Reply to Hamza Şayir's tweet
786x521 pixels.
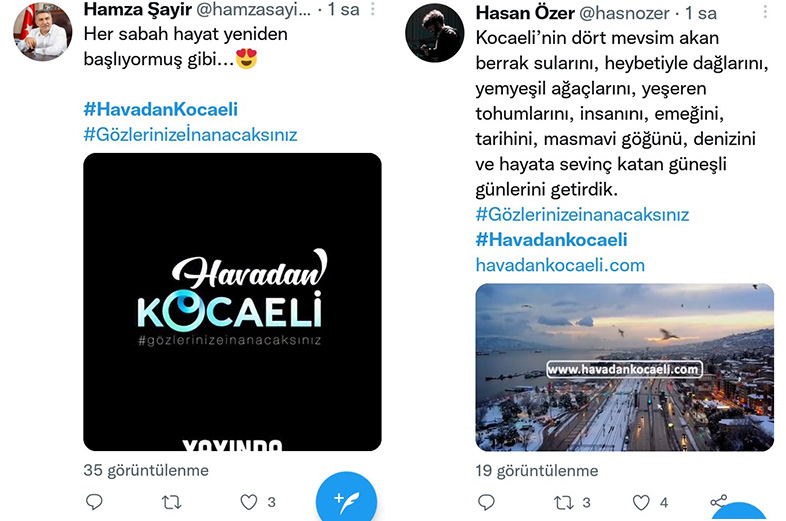tap(94, 501)
